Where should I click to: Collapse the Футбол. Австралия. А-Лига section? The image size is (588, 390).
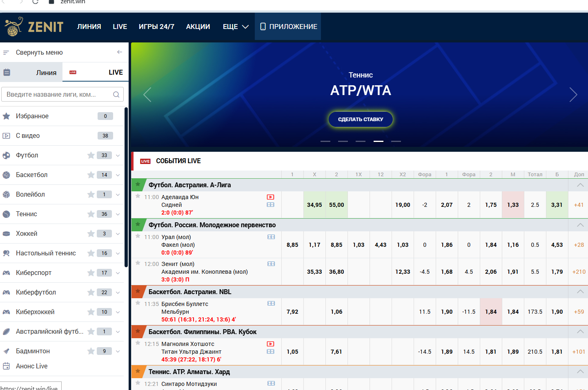pos(580,185)
